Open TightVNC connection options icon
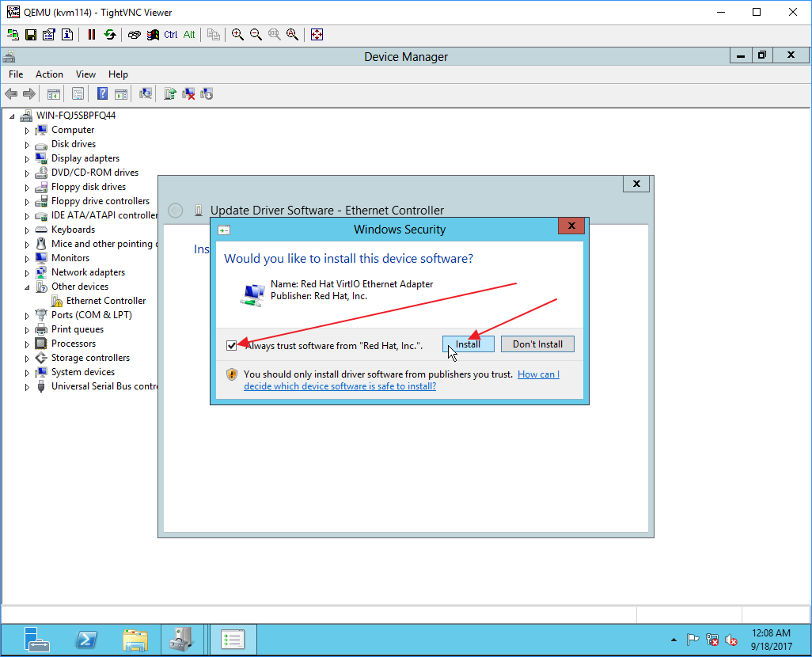Image resolution: width=812 pixels, height=657 pixels. [x=49, y=35]
